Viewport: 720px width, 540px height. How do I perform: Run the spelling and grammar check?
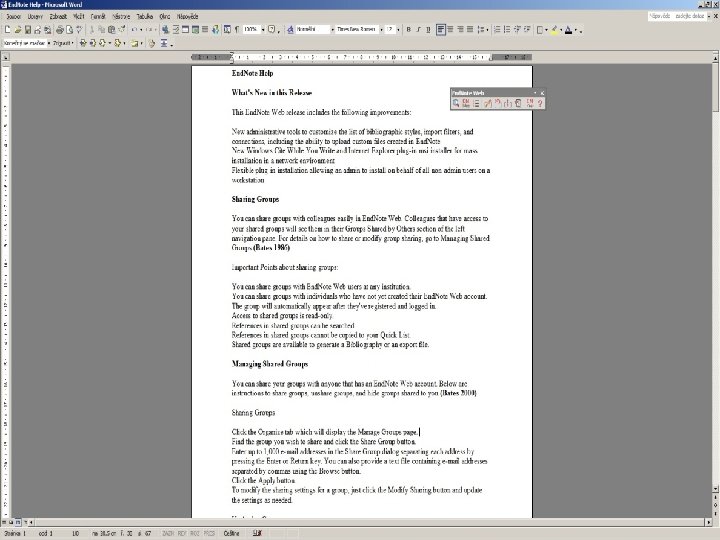pyautogui.click(x=79, y=30)
